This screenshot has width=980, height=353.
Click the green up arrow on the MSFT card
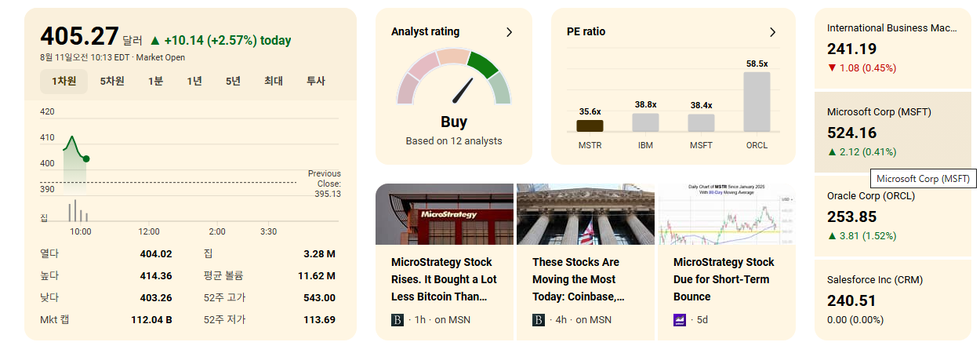tap(832, 152)
